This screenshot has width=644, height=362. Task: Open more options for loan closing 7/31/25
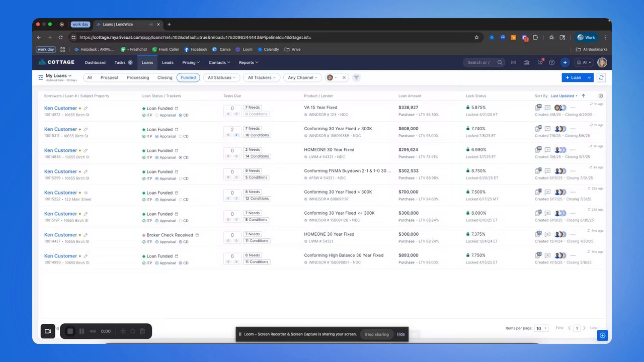tap(573, 171)
